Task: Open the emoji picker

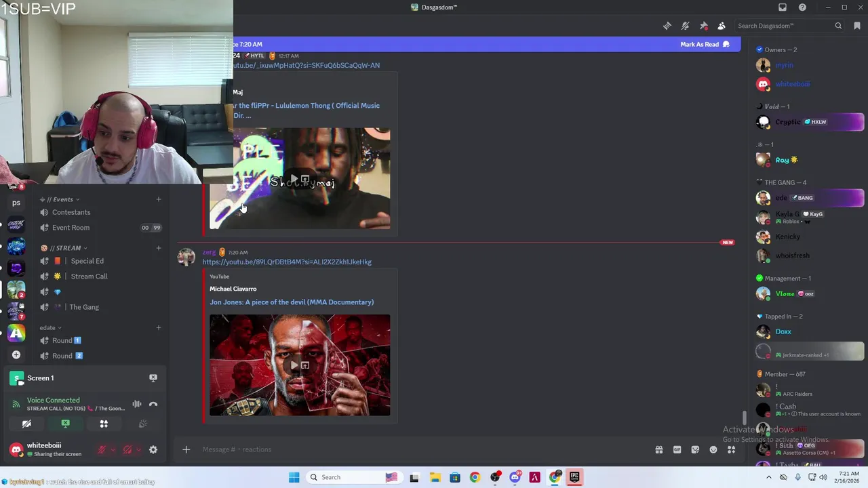Action: pos(713,449)
